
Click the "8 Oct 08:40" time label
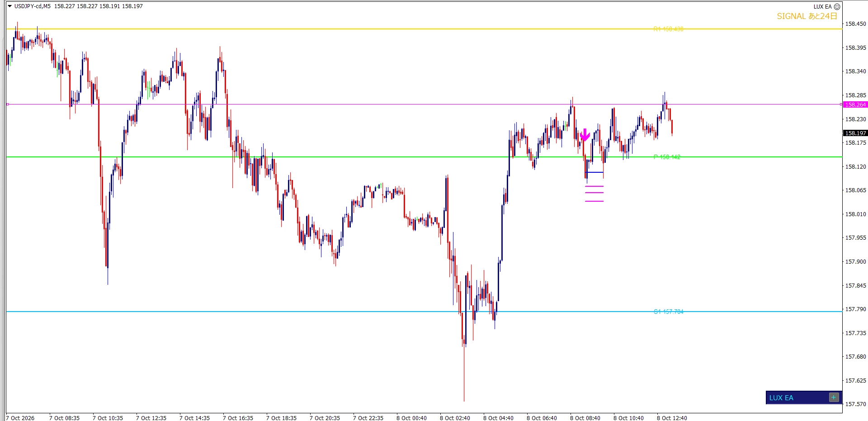tap(585, 418)
